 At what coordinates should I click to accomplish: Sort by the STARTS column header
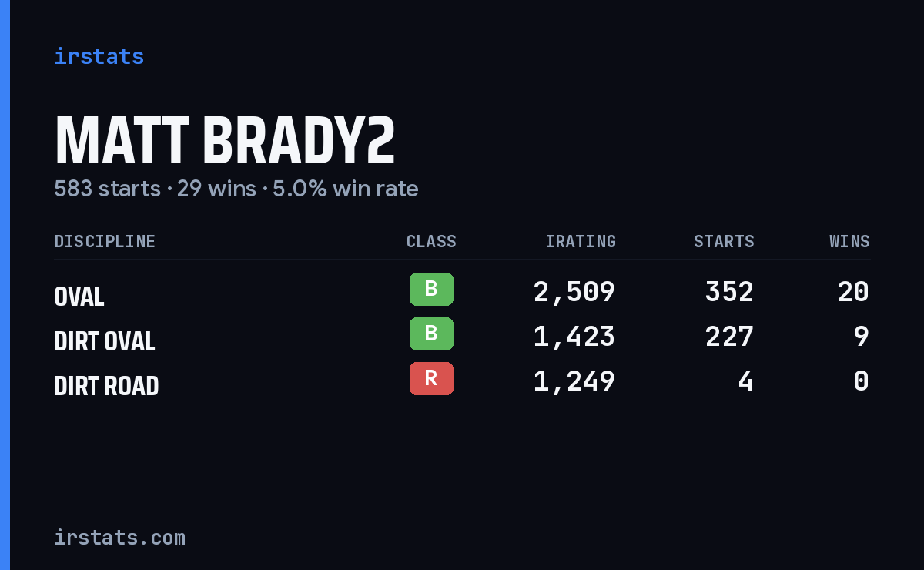tap(724, 241)
